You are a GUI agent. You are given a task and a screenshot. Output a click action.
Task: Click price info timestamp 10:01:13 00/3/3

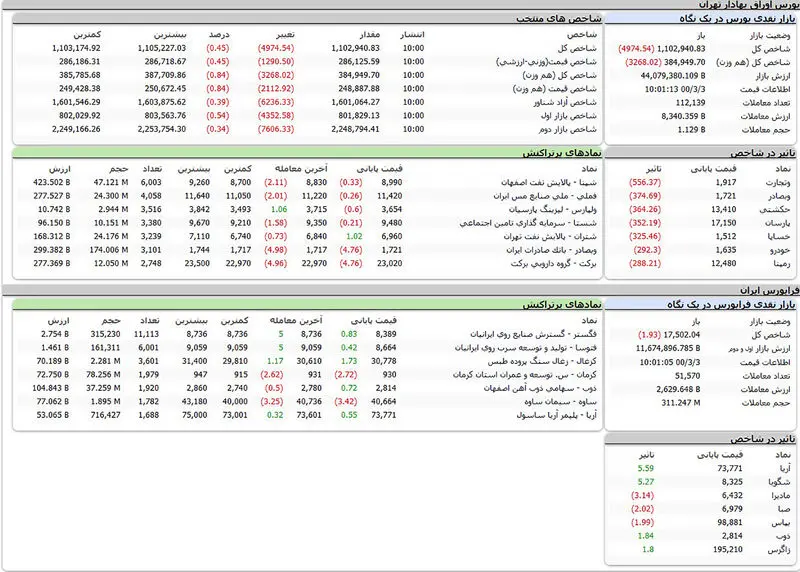click(x=675, y=89)
